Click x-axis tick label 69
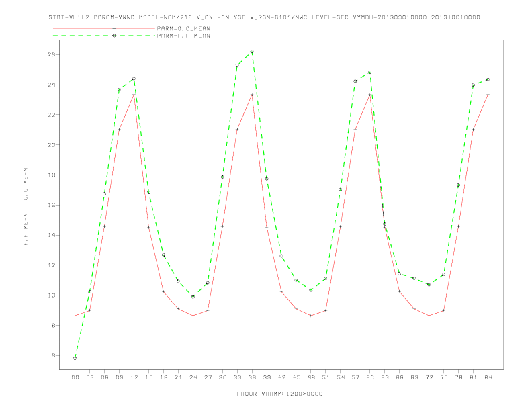The height and width of the screenshot is (411, 532). coord(414,377)
